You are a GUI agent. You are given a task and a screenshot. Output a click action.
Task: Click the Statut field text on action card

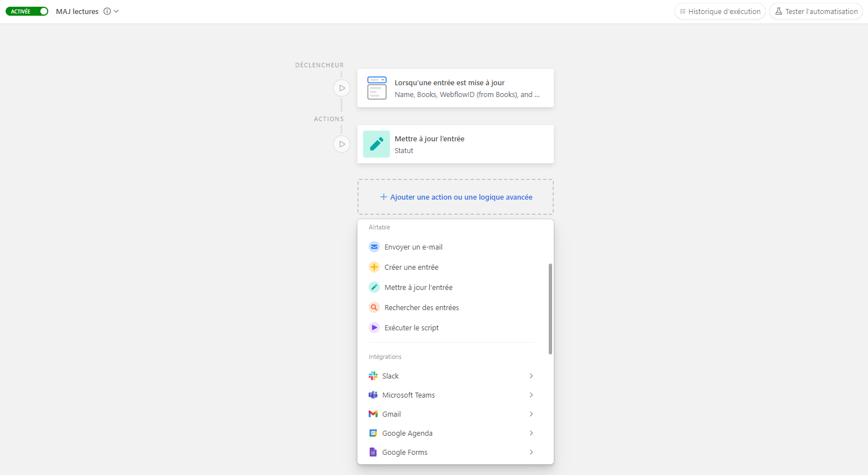point(404,151)
